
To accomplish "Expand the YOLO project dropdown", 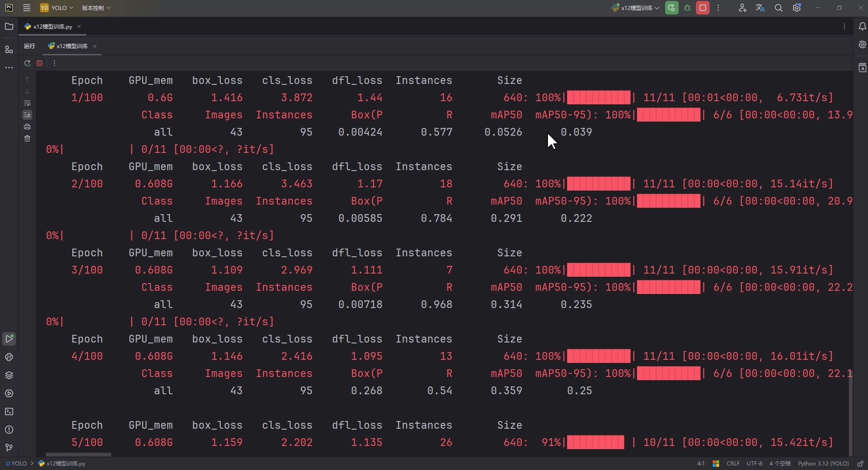I will click(x=57, y=8).
